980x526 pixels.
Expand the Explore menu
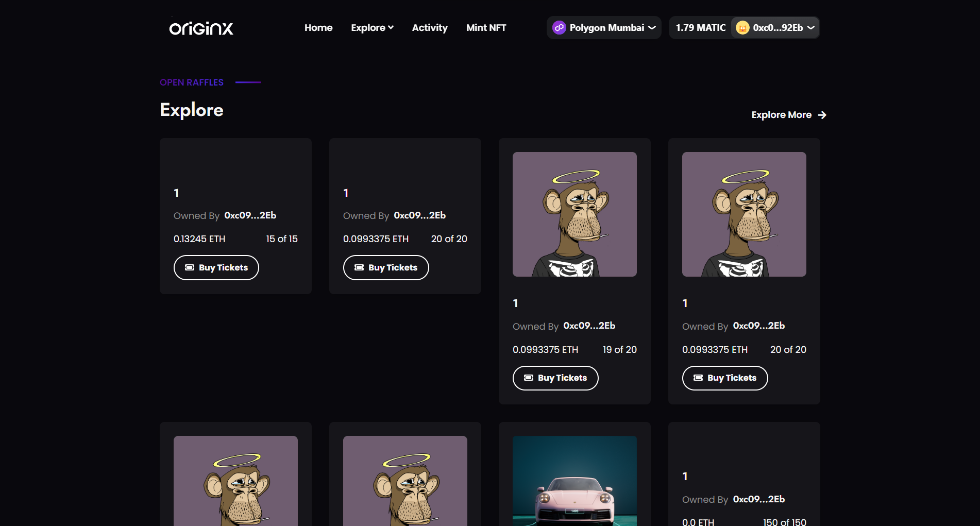click(372, 28)
